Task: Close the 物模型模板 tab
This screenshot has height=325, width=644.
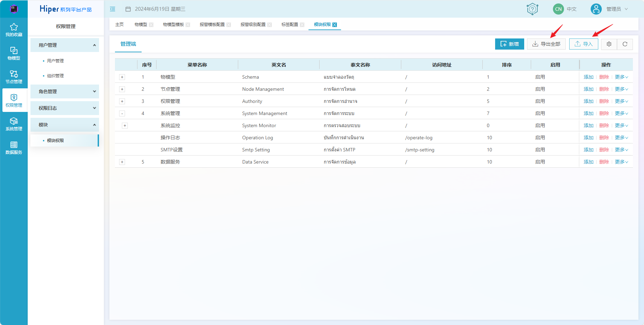Action: (x=188, y=25)
